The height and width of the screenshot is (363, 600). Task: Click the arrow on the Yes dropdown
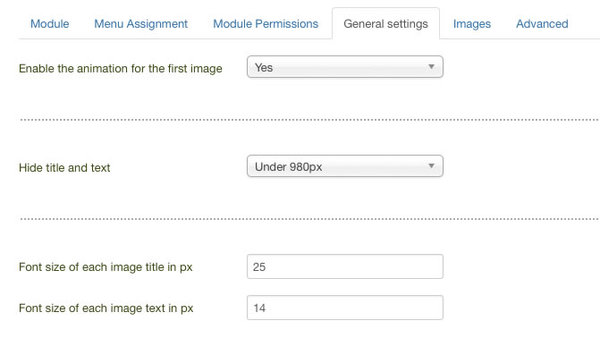431,67
